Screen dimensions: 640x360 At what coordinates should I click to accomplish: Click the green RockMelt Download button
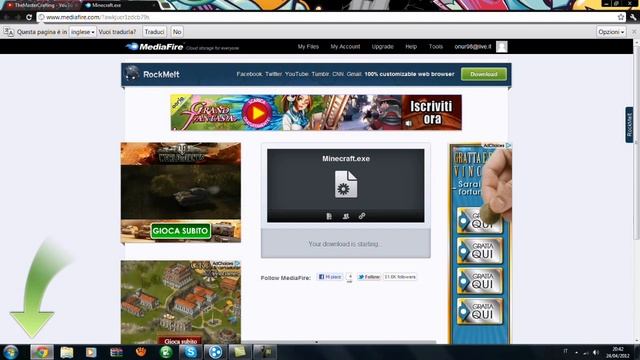(484, 74)
